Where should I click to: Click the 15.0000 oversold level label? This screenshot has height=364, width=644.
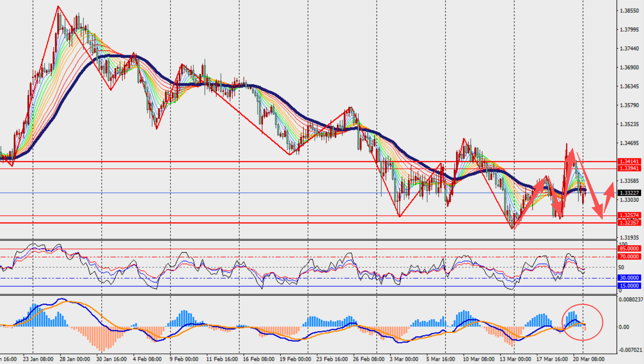[629, 286]
